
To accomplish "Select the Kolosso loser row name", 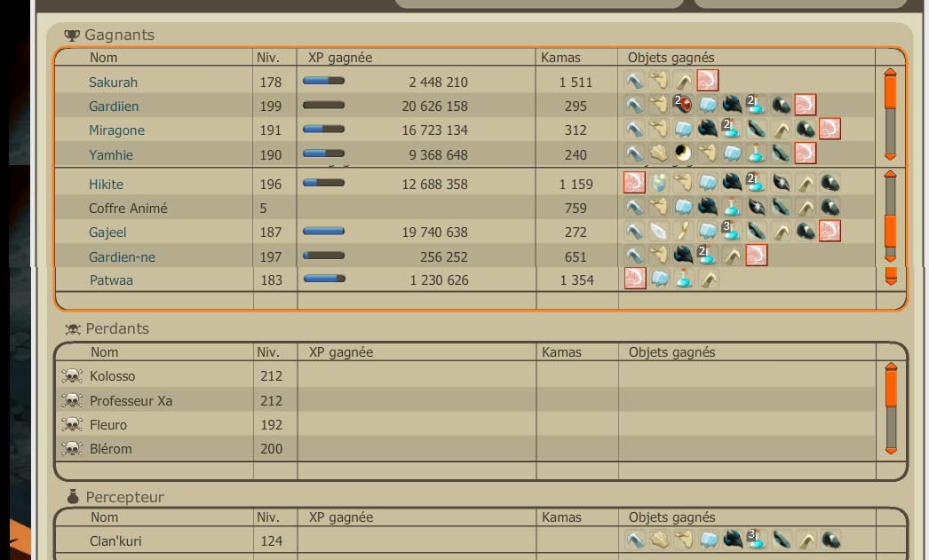I will (x=113, y=376).
